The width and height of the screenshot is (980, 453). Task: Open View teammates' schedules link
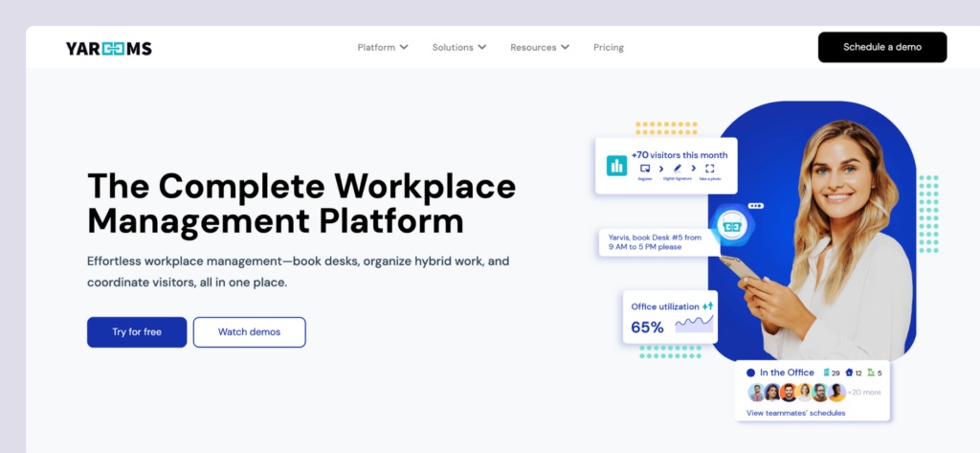click(x=795, y=413)
